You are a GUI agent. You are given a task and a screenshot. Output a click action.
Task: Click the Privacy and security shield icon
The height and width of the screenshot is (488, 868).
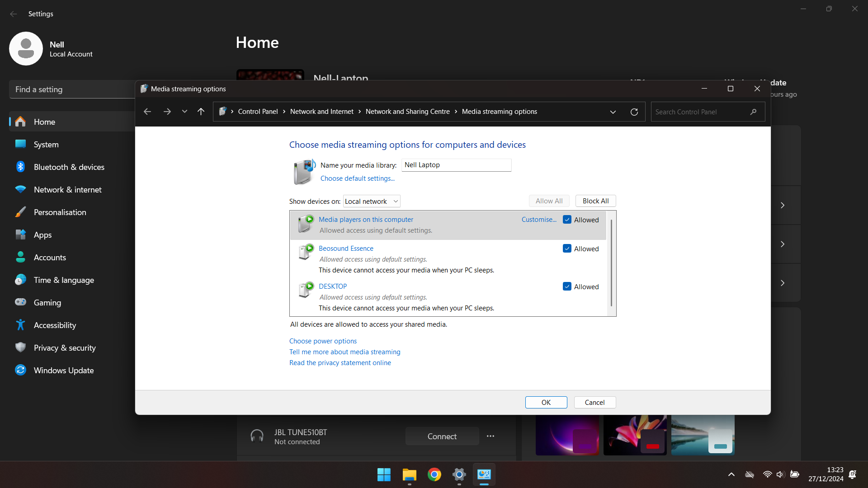pyautogui.click(x=21, y=347)
